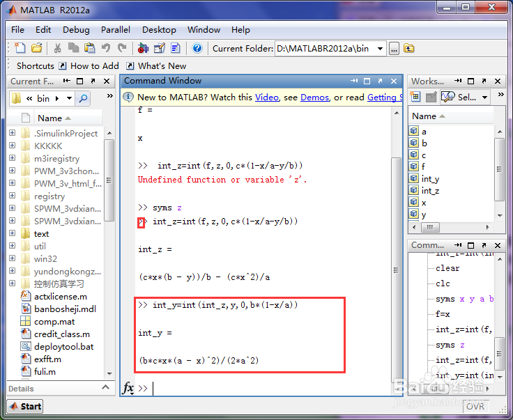
Task: Launch Simulink icon
Action: (143, 48)
